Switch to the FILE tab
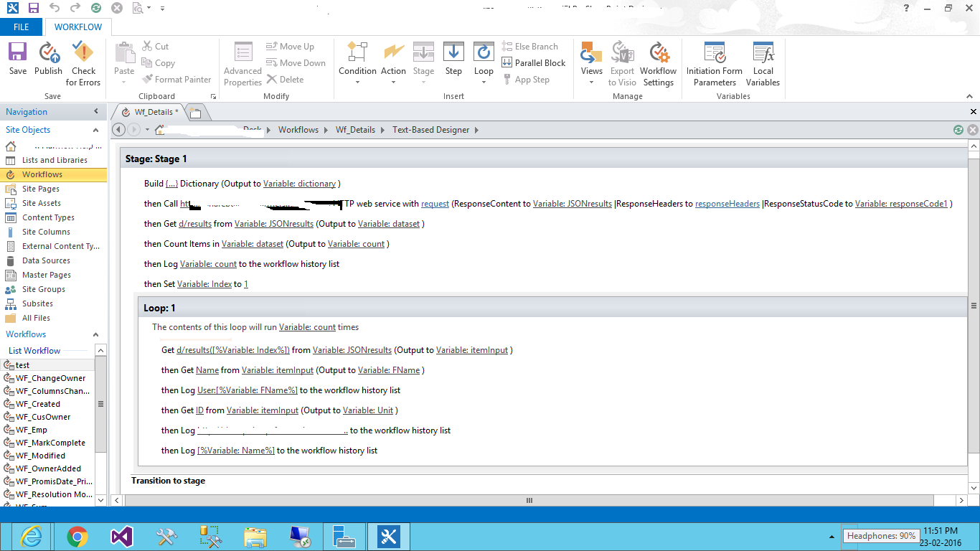 pyautogui.click(x=22, y=26)
